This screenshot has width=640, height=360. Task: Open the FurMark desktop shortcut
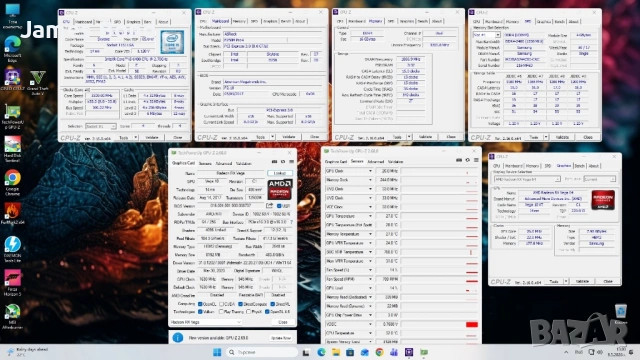point(12,214)
